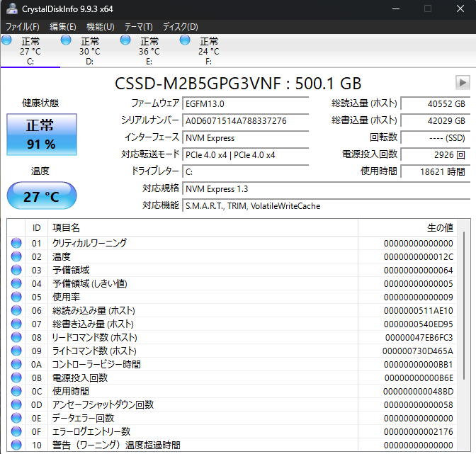476x454 pixels.
Task: Open the ディスク(D) menu
Action: tap(181, 27)
